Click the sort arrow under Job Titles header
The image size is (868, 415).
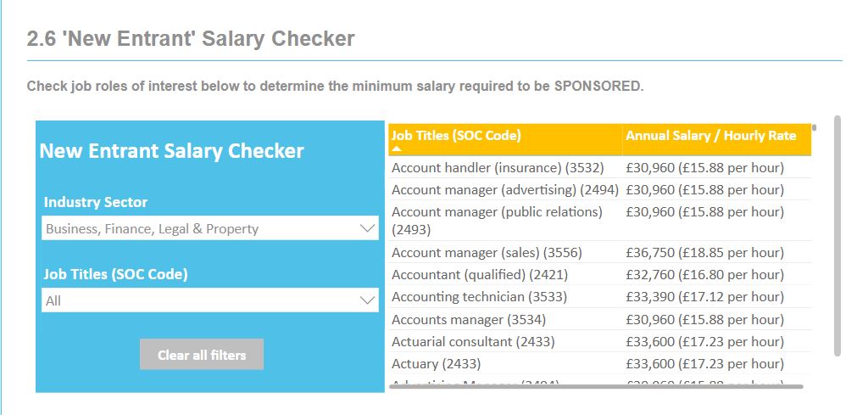click(x=397, y=149)
